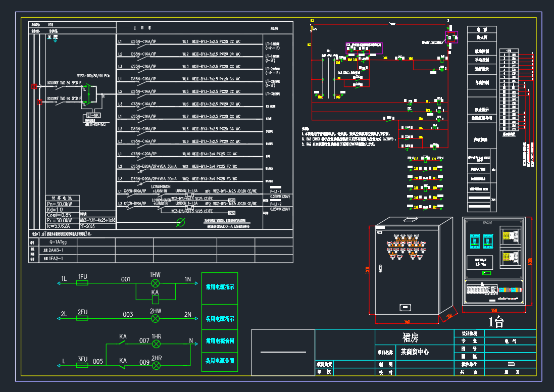The image size is (554, 392).
Task: Select the 项目名称 cell
Action: coord(385,353)
